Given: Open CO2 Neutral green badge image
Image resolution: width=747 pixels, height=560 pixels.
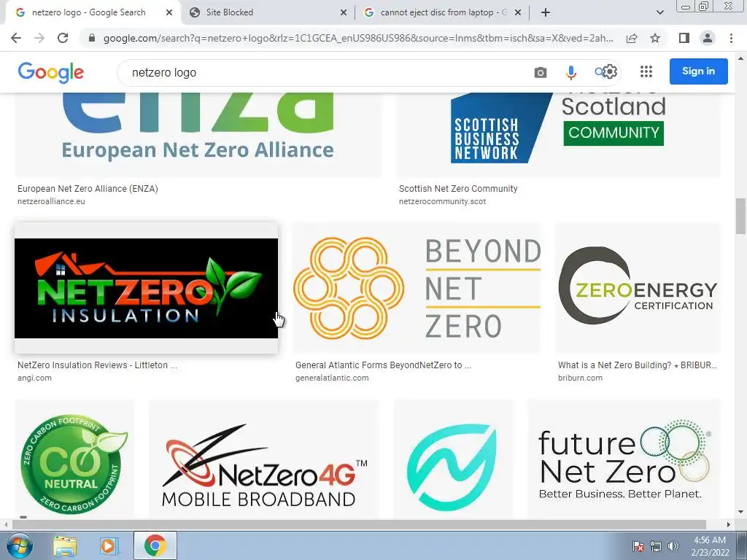Looking at the screenshot, I should (74, 459).
